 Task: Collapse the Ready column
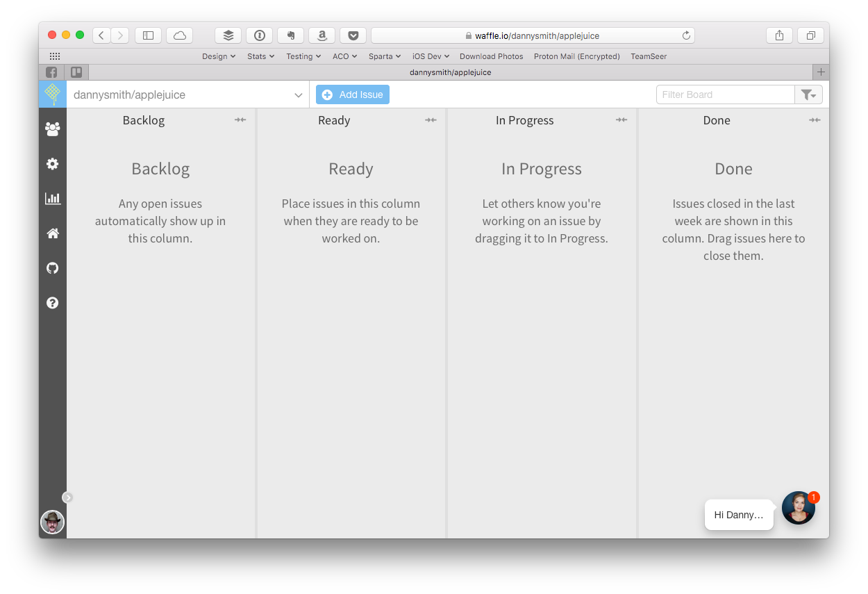point(431,120)
